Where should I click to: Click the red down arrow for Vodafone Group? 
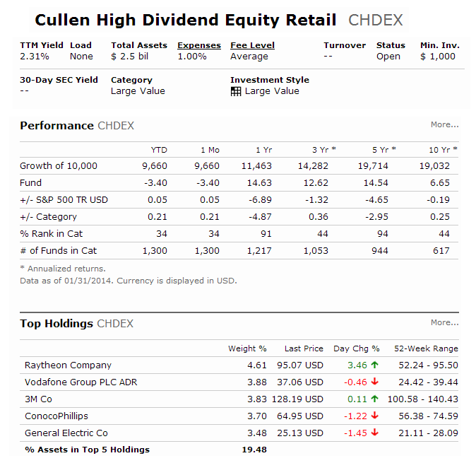[375, 382]
